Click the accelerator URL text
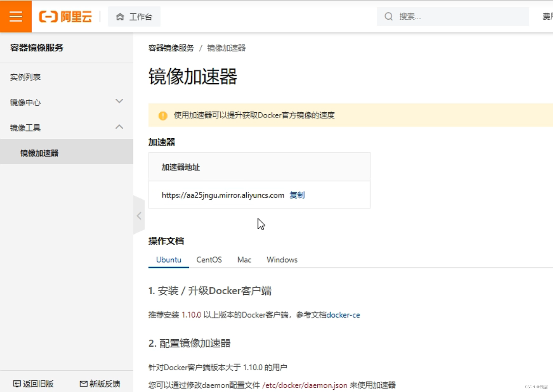This screenshot has height=392, width=553. coord(223,195)
